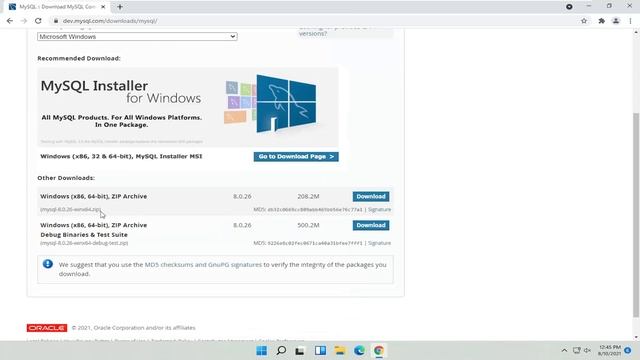
Task: Click the Recommended Download heading
Action: coord(79,58)
